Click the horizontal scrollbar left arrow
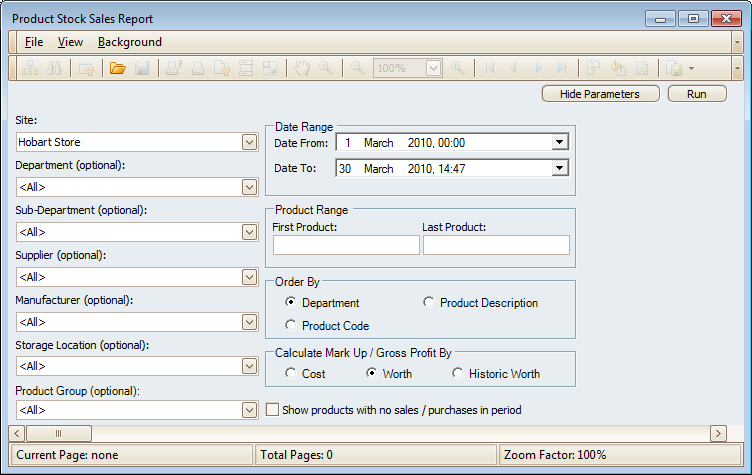The image size is (752, 475). (17, 433)
